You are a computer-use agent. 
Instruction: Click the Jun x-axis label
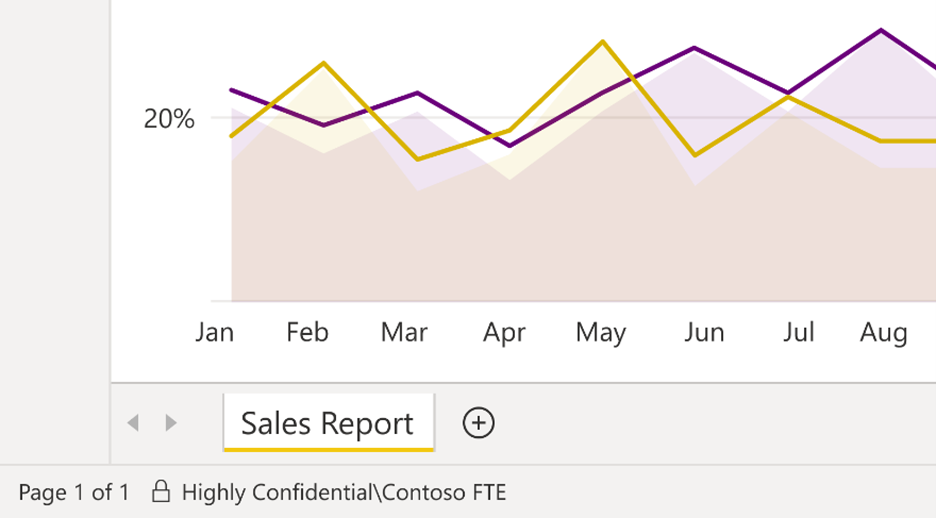click(x=704, y=332)
